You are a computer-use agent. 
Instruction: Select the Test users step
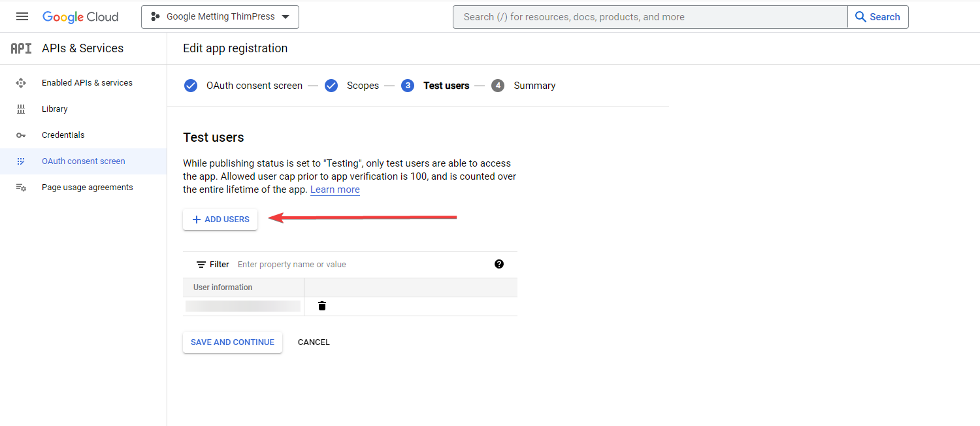(446, 86)
